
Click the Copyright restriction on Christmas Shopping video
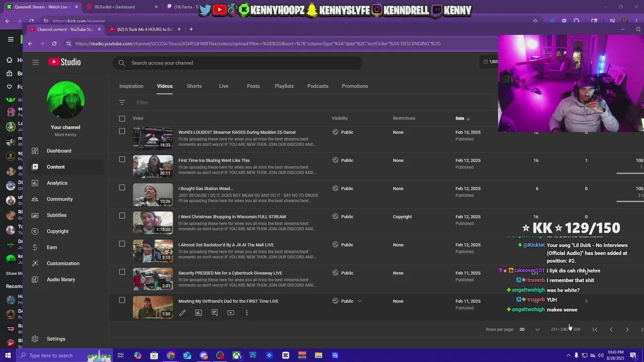(403, 217)
